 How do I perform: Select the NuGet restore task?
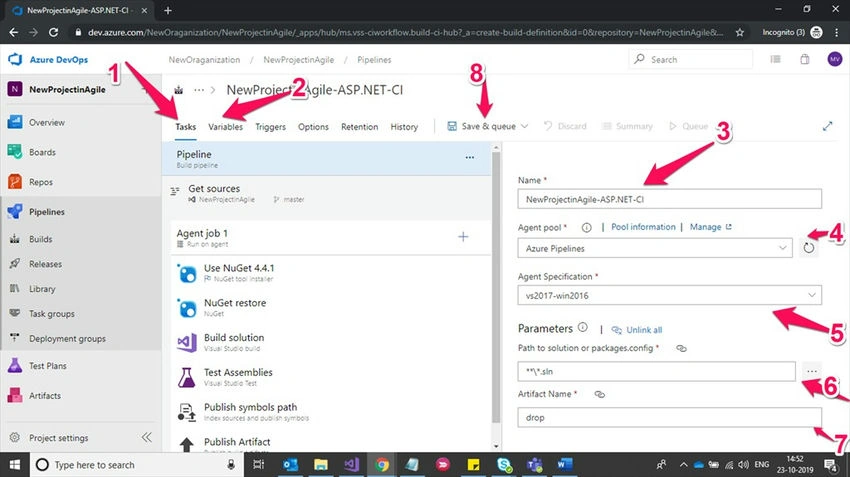click(331, 308)
